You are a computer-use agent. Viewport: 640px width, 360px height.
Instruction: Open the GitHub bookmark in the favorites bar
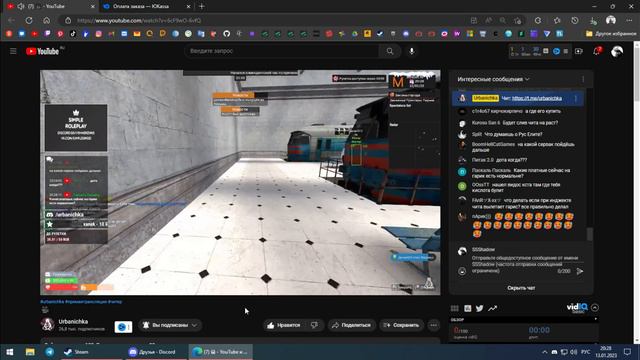point(227,34)
